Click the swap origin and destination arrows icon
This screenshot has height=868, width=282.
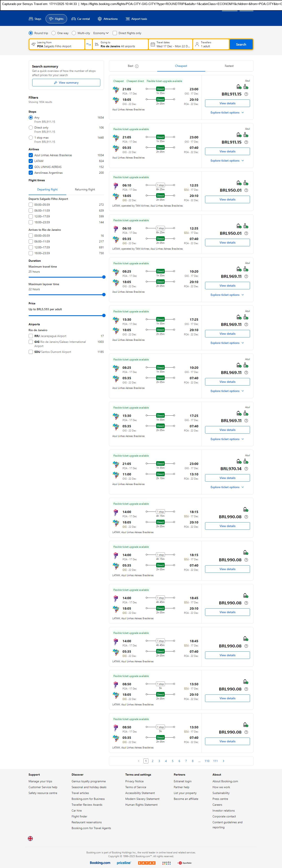(89, 45)
